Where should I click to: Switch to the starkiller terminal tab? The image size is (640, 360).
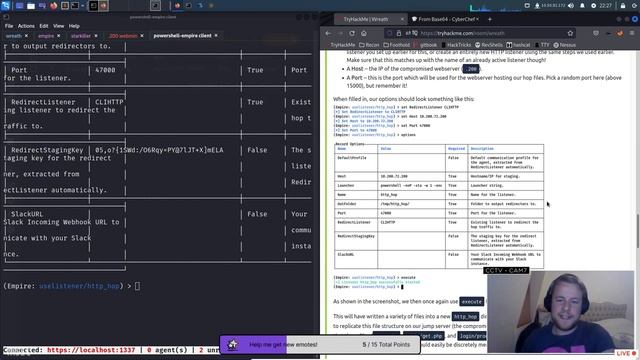(x=80, y=36)
